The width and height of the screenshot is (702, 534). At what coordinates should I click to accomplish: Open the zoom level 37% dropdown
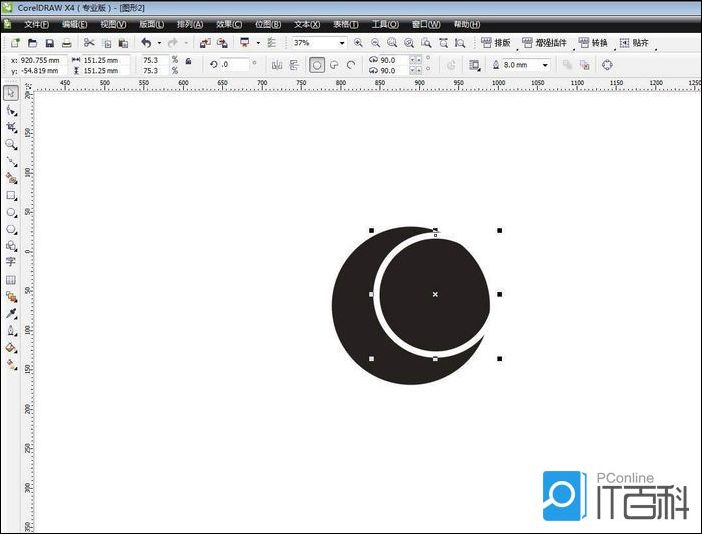[x=342, y=43]
